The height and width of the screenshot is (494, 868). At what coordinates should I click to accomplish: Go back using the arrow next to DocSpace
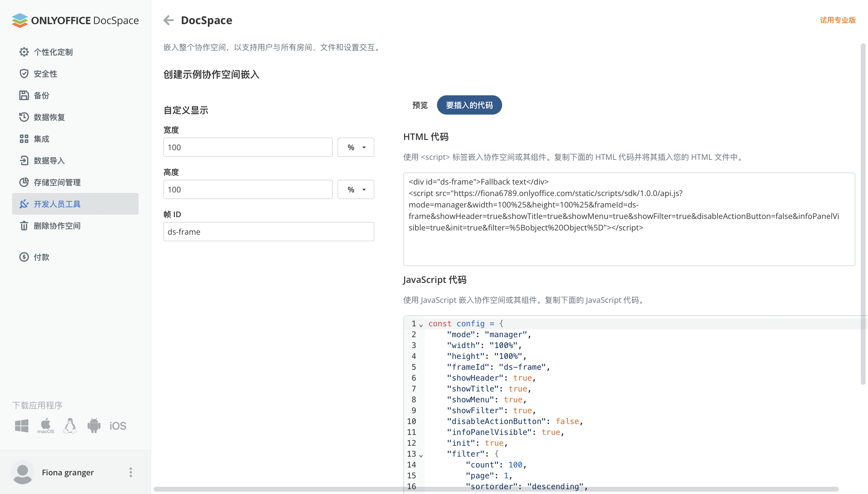tap(168, 21)
